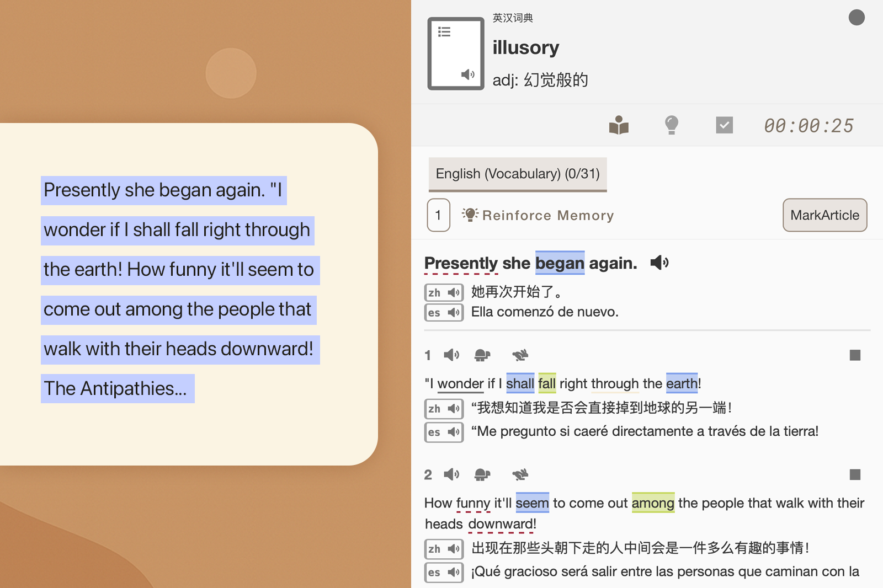
Task: Select the English (Vocabulary) (0/31) tab
Action: point(517,174)
